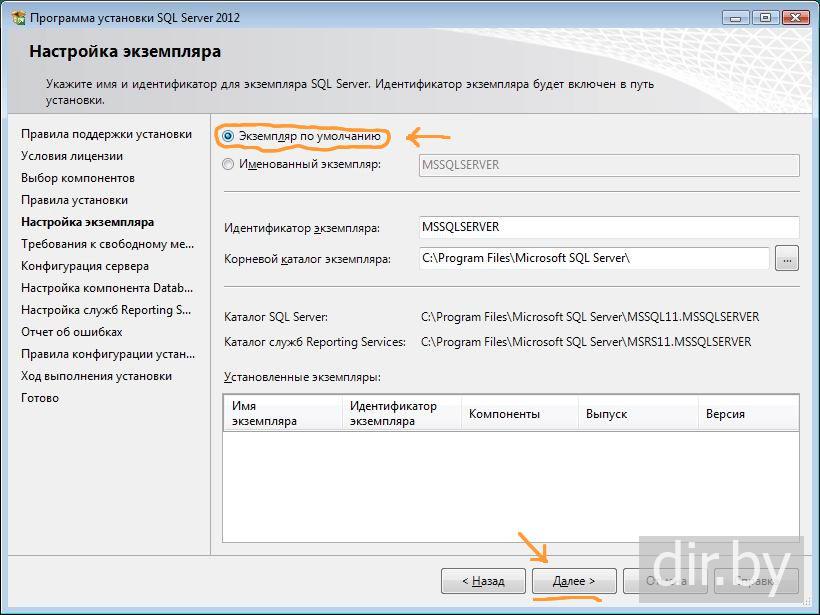
Task: Click the instance ID field MSSQLSERVER
Action: 610,228
